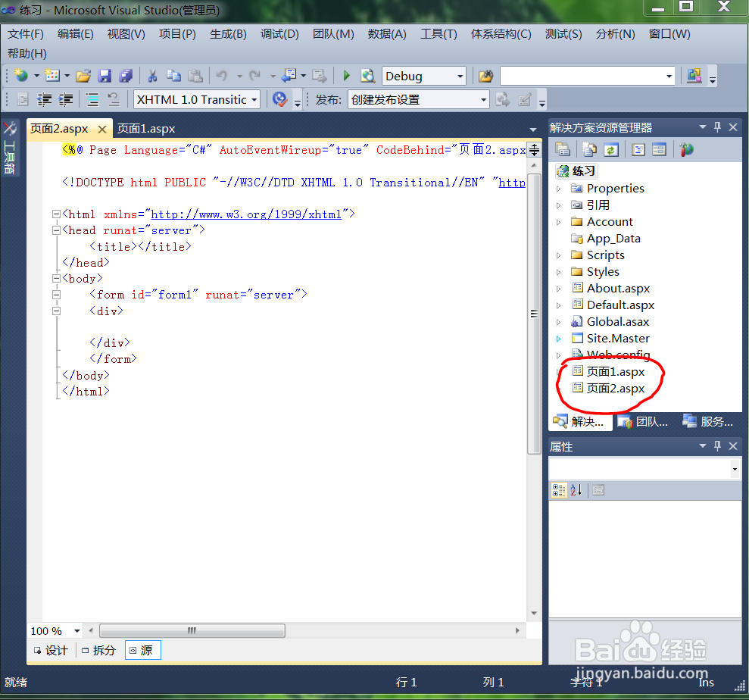
Task: Click the Extension Manager icon at toolbar end
Action: coord(694,76)
